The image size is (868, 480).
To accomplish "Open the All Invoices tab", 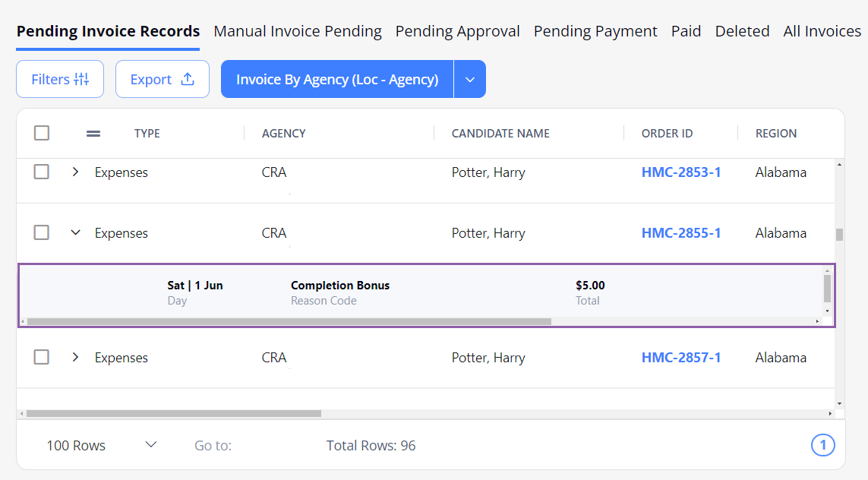I will pos(822,31).
